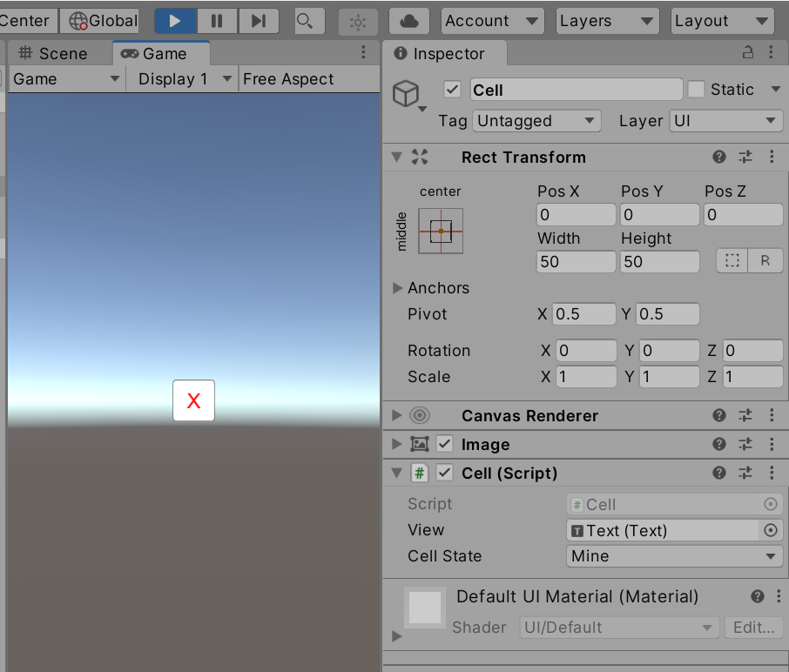Open the Layout dropdown menu

pos(722,21)
